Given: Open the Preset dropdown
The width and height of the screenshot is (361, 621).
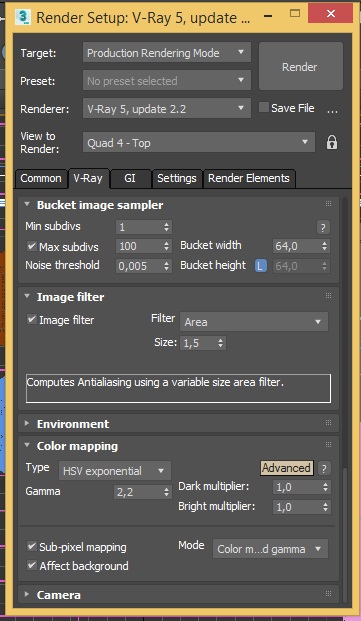Looking at the screenshot, I should point(167,81).
